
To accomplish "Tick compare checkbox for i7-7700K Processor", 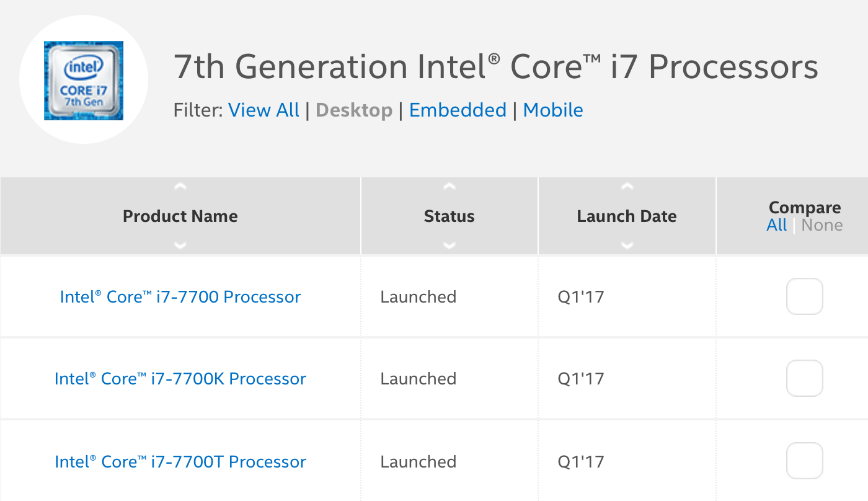I will (x=804, y=378).
